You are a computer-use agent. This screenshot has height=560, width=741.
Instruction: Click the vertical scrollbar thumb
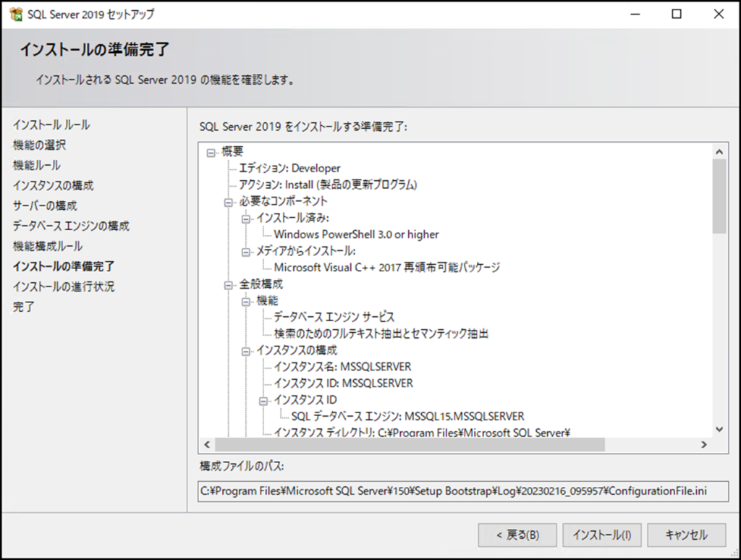click(719, 196)
